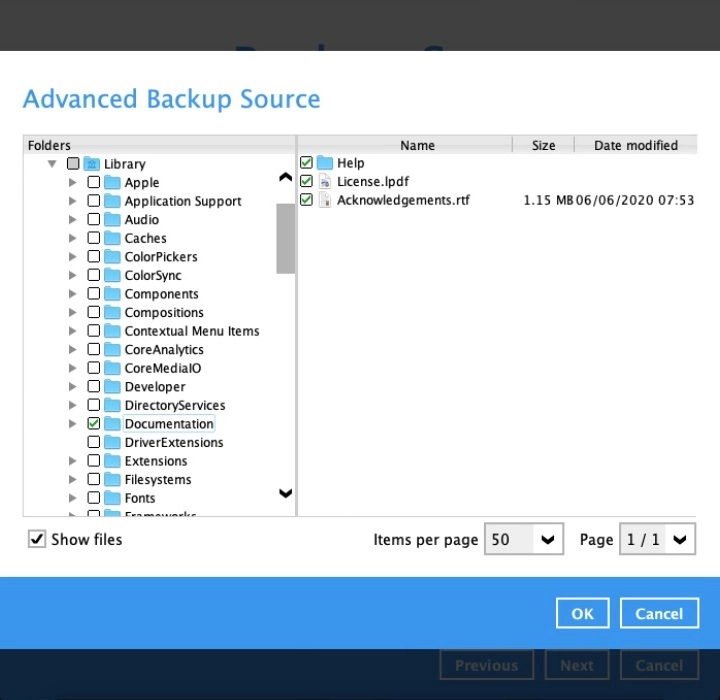The width and height of the screenshot is (720, 700).
Task: Click the CoreMediaIO folder icon
Action: 112,368
